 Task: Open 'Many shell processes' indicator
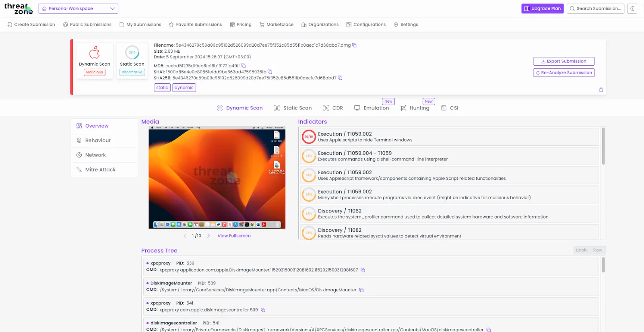coord(450,195)
